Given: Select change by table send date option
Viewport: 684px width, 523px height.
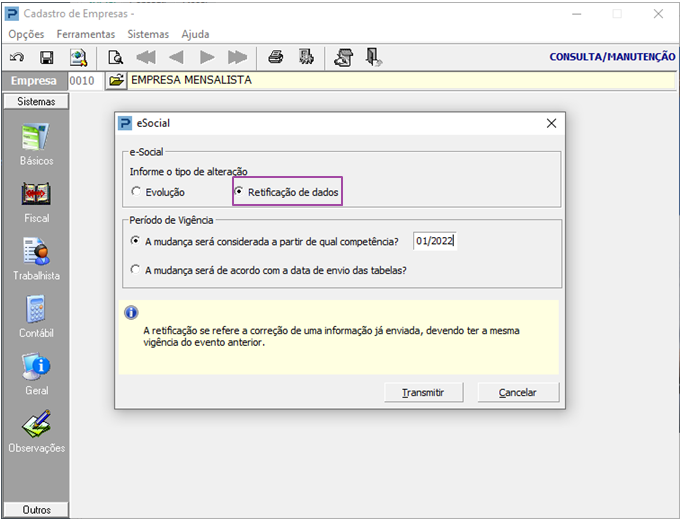Looking at the screenshot, I should pos(269,270).
